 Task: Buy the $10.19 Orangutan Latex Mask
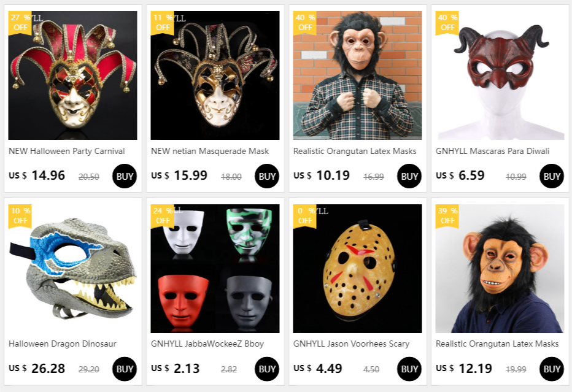[409, 176]
